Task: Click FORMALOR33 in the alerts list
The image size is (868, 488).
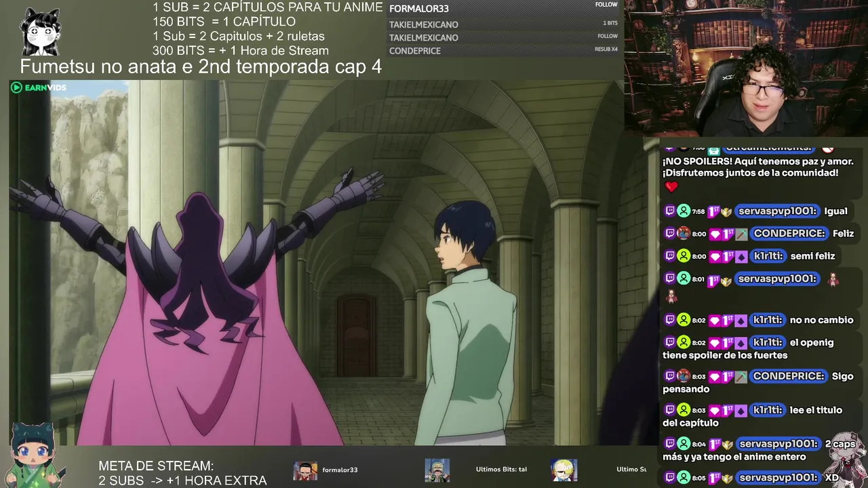Action: click(x=419, y=9)
